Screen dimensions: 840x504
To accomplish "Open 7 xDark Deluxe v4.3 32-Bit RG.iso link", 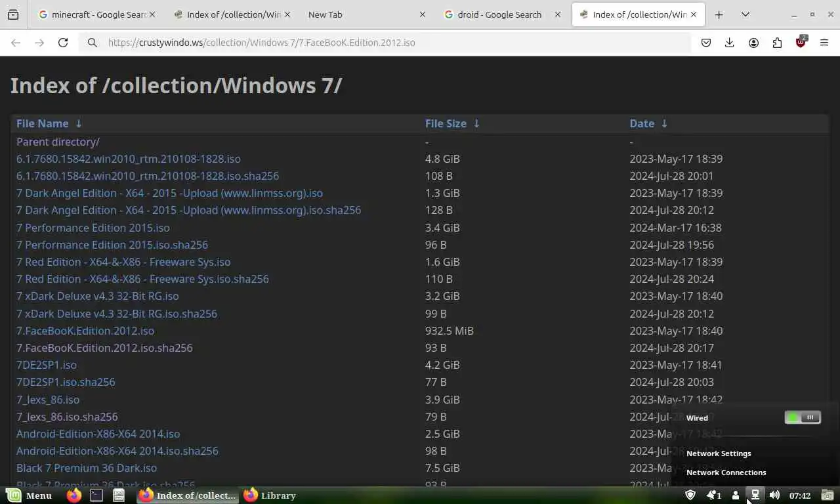I will (98, 296).
